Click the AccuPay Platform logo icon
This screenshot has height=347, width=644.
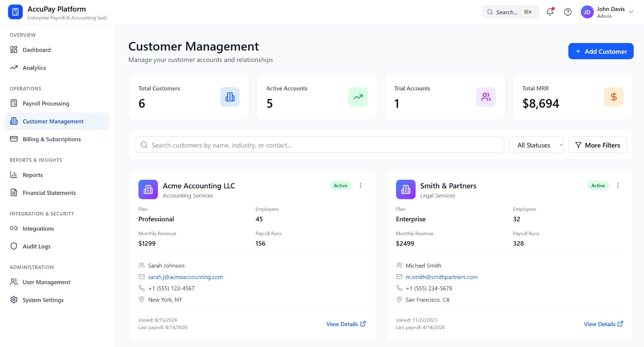pyautogui.click(x=15, y=12)
